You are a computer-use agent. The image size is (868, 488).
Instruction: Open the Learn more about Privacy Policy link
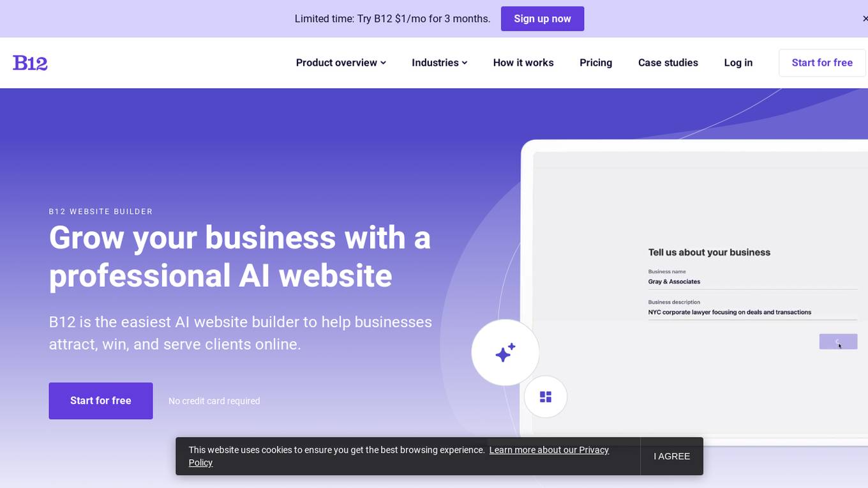pyautogui.click(x=399, y=456)
